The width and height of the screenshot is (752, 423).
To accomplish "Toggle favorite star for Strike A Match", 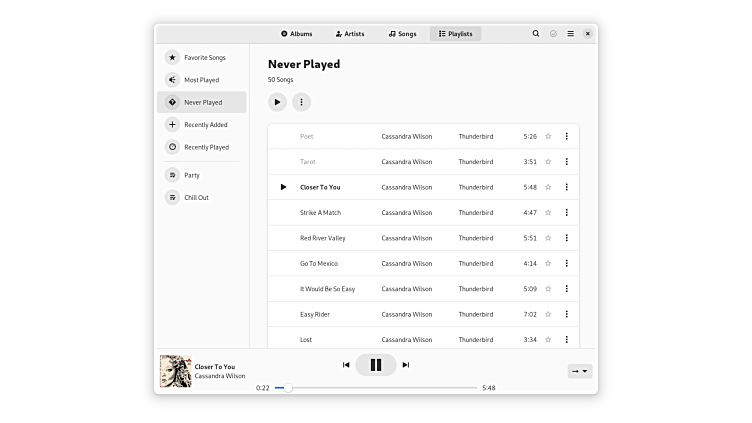I will [x=548, y=213].
